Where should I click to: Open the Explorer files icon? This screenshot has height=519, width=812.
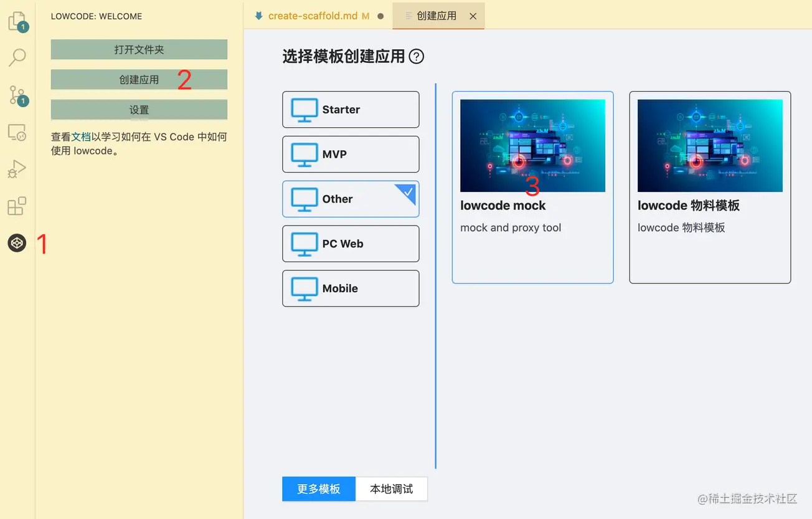[17, 22]
